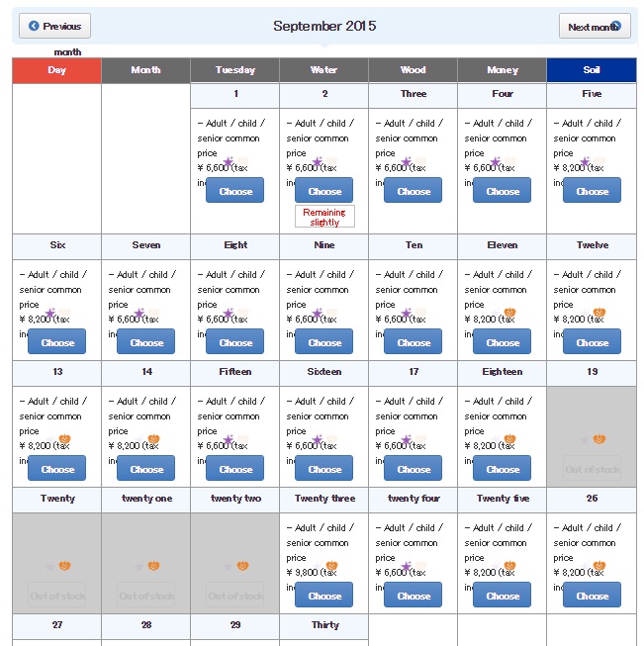Click the red Day column header

coord(56,70)
